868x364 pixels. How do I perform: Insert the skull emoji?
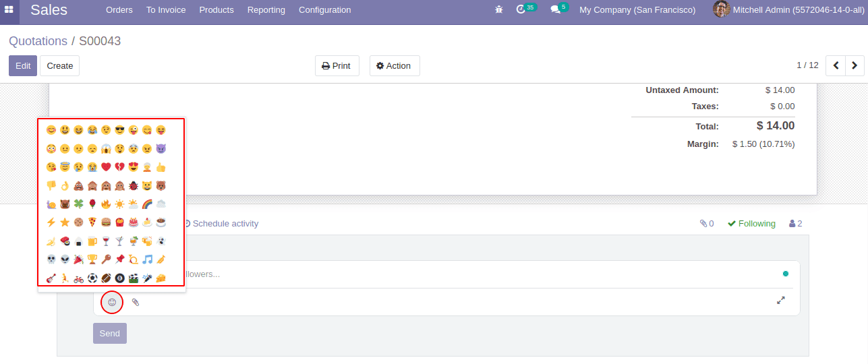coord(51,259)
